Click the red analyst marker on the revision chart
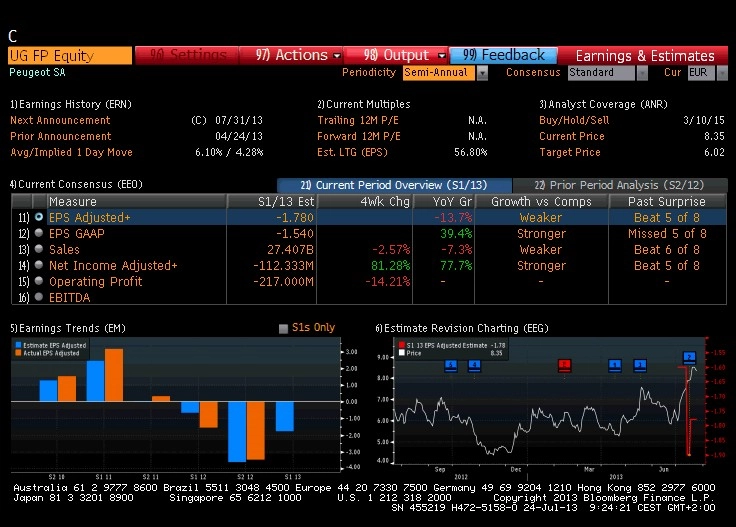This screenshot has height=527, width=736. pos(564,365)
